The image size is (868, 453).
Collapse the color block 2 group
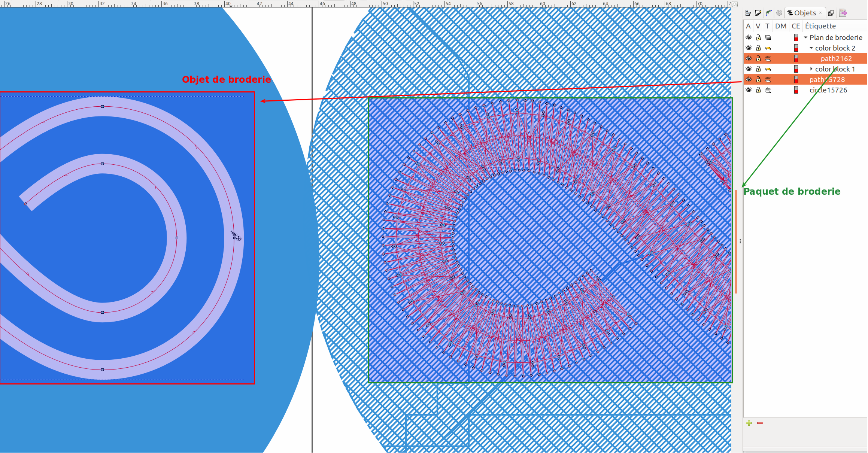pos(811,48)
